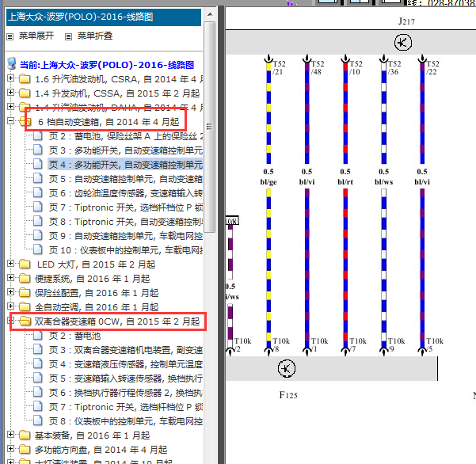Select folder icon of 多功能方向盘
Viewport: 476px width, 464px height.
tap(25, 450)
